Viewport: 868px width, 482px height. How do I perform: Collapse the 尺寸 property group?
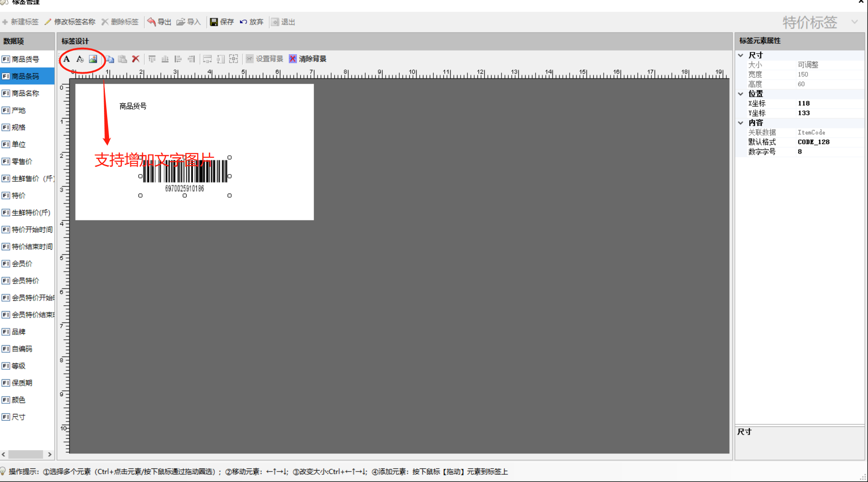tap(741, 55)
